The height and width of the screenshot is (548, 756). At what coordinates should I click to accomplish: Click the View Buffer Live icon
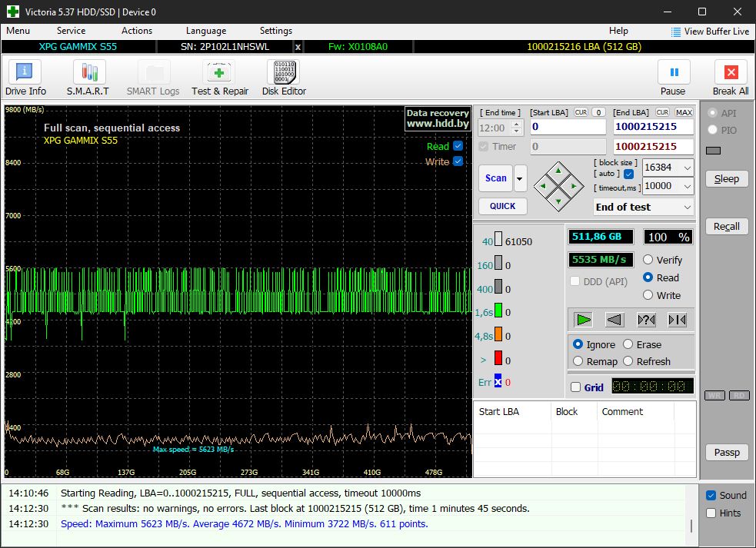coord(676,32)
